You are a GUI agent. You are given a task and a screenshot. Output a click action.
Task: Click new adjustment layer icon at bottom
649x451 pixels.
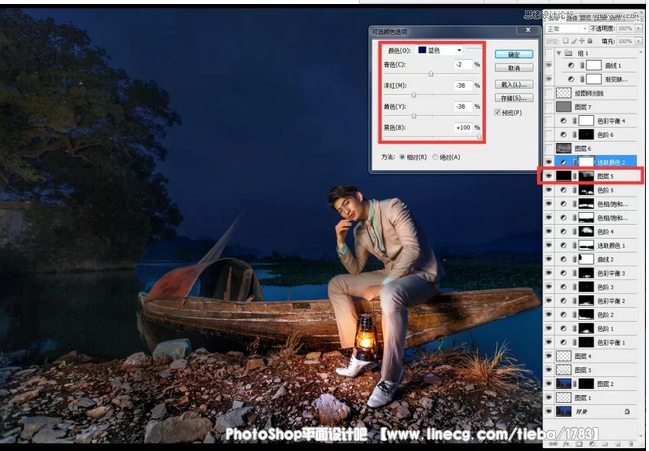click(x=591, y=444)
